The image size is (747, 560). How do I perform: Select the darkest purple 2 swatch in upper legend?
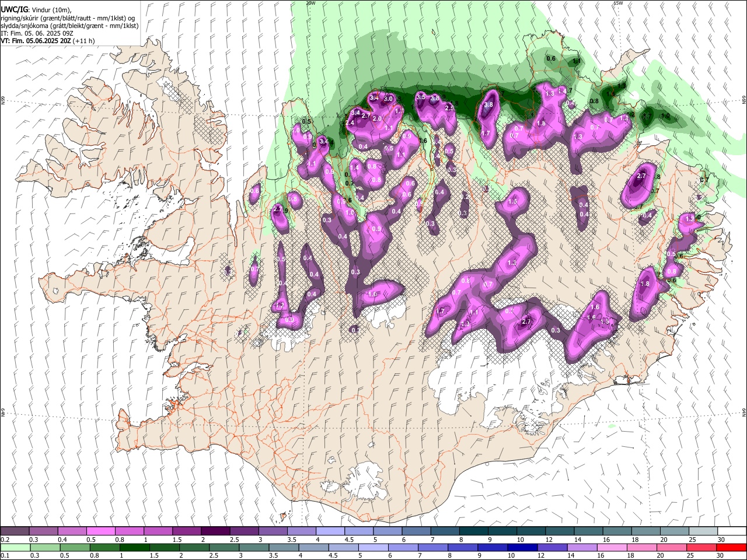click(x=215, y=531)
